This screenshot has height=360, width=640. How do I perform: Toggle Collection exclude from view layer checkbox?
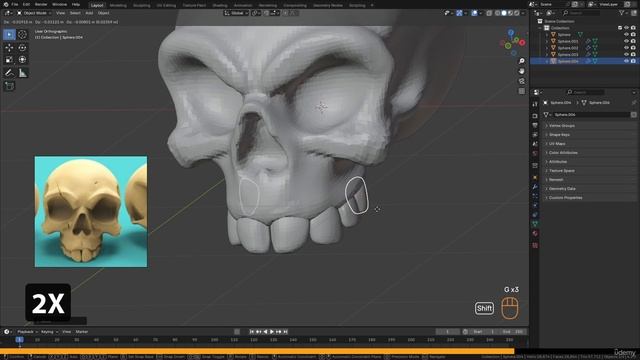(620, 28)
